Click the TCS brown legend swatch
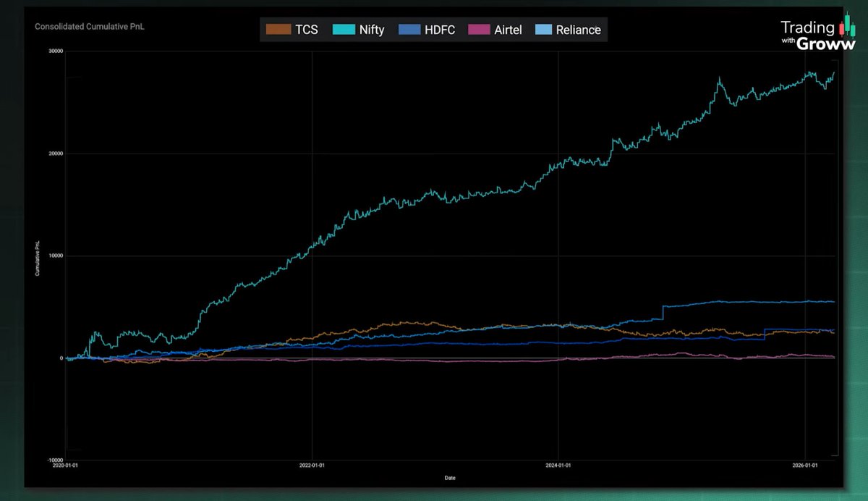 (278, 30)
